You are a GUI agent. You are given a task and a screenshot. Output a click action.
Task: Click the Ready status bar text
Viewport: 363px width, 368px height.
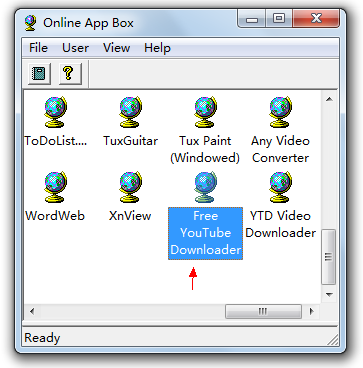point(42,338)
